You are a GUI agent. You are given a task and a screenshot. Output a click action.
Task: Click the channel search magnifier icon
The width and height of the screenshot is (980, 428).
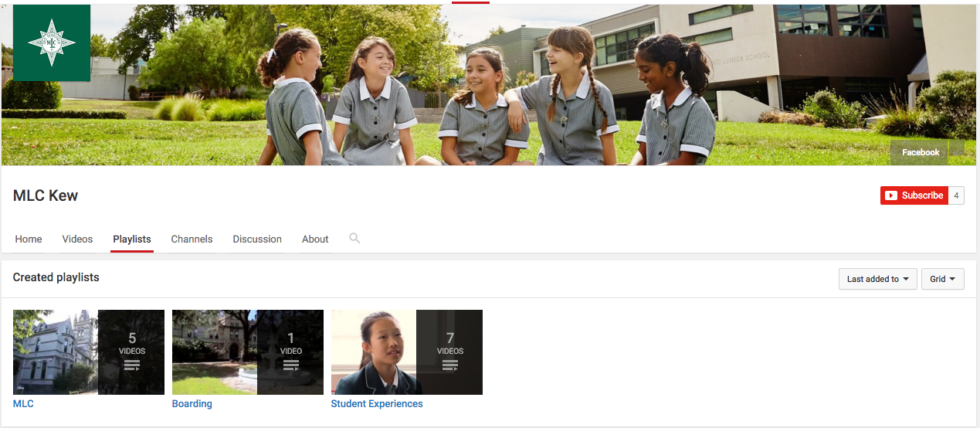coord(354,238)
